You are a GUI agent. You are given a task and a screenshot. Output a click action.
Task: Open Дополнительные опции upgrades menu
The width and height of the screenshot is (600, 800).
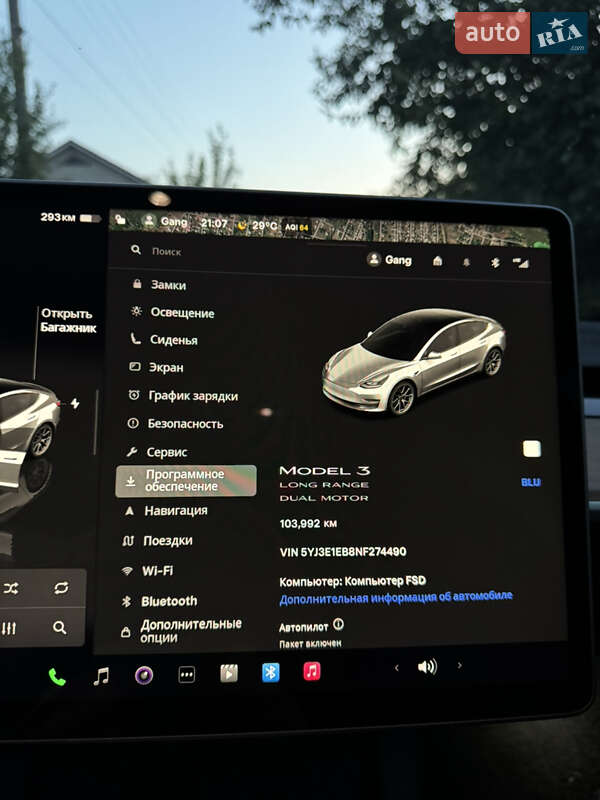(181, 631)
